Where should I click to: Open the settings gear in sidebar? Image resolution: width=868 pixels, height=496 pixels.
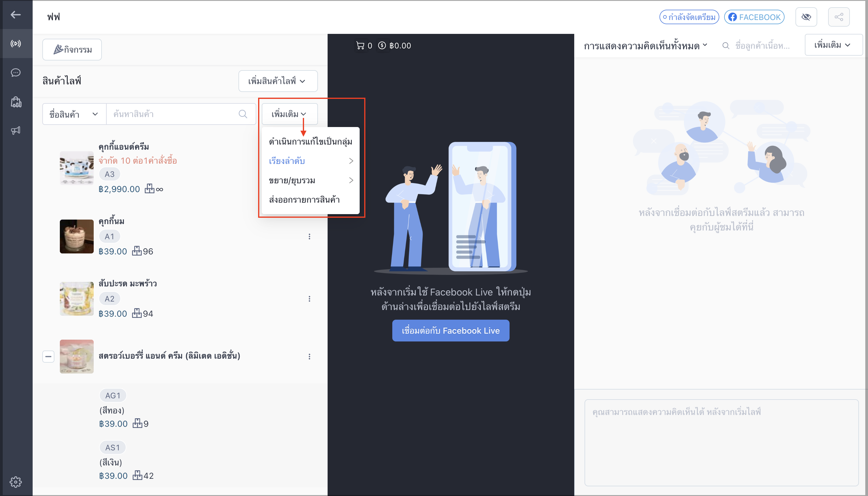pos(16,482)
